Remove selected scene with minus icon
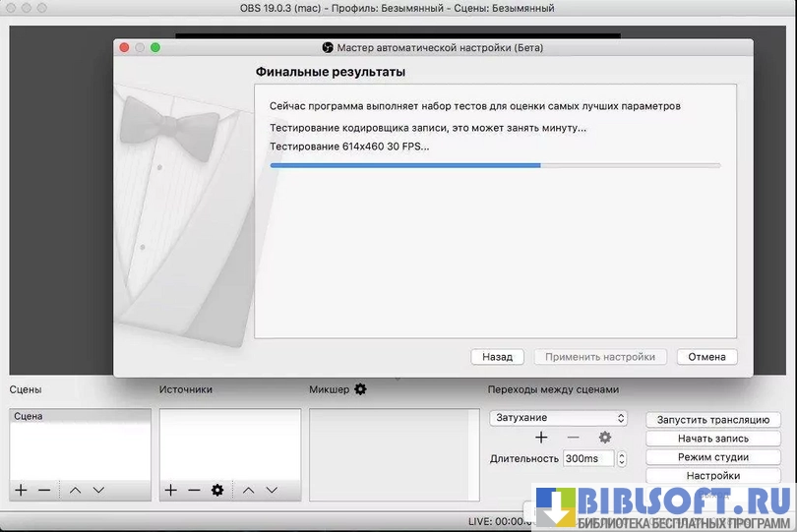This screenshot has height=532, width=797. pyautogui.click(x=44, y=490)
